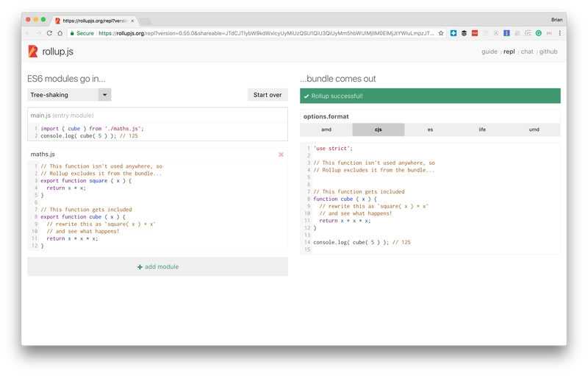Click the cast-style extension icon

pyautogui.click(x=528, y=33)
